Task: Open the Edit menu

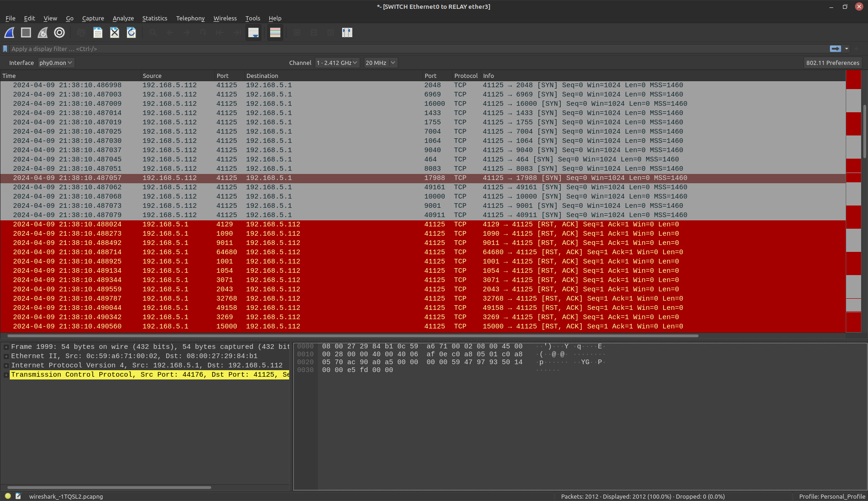Action: pos(29,18)
